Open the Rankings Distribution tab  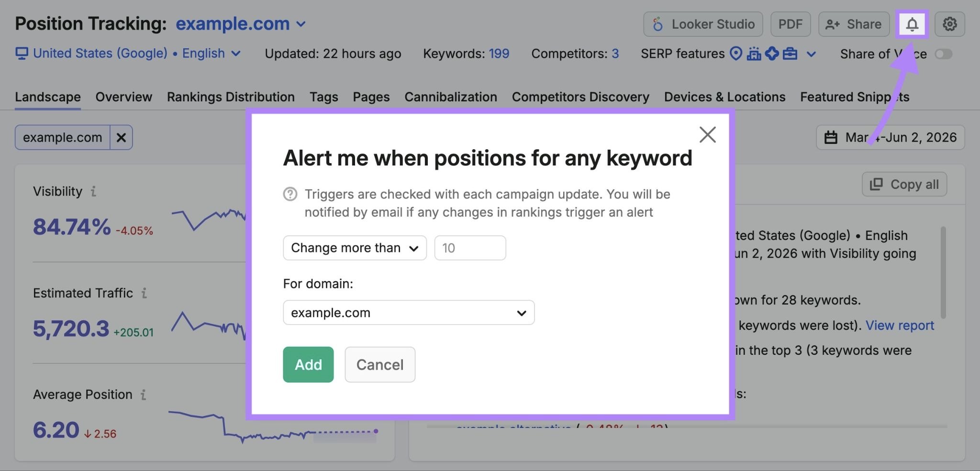[231, 97]
